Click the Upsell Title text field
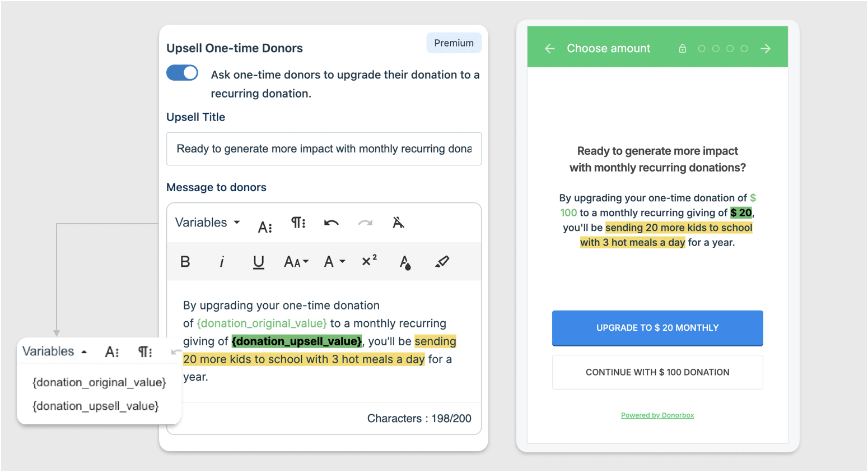Image resolution: width=868 pixels, height=472 pixels. [x=324, y=149]
